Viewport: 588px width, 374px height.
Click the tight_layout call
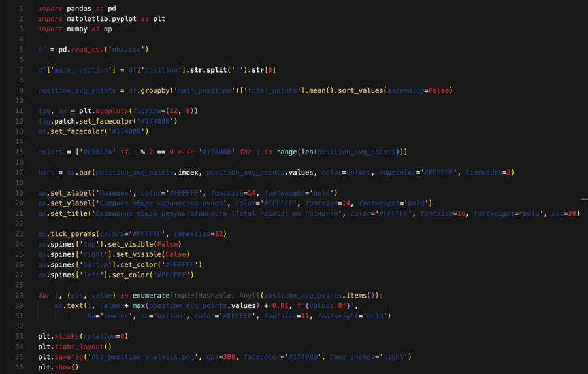coord(79,347)
